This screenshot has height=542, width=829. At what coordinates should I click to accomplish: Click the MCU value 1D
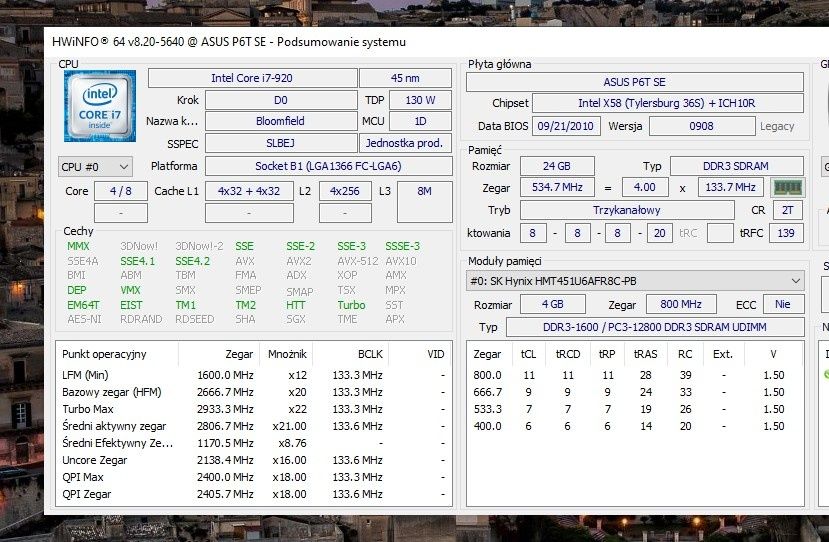[420, 121]
